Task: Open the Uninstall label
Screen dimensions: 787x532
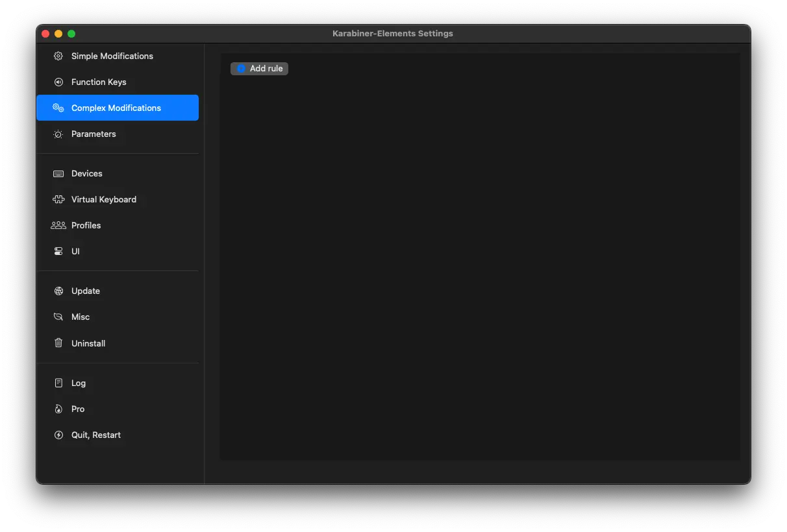Action: click(x=88, y=343)
